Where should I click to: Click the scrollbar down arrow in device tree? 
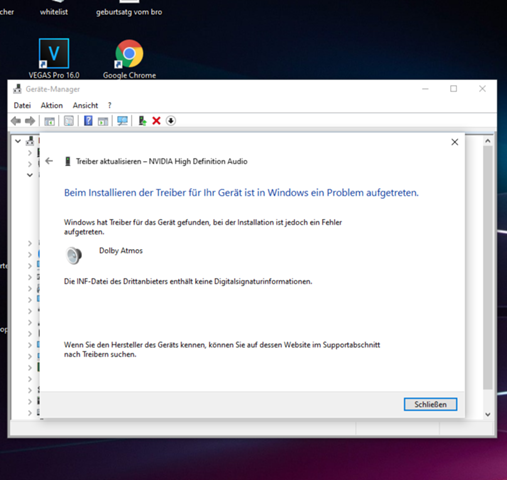[x=488, y=414]
